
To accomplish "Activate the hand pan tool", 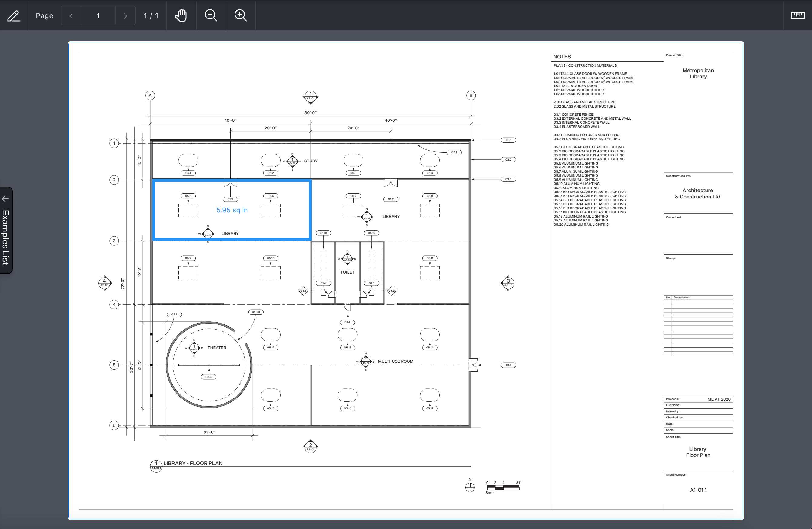I will tap(181, 15).
